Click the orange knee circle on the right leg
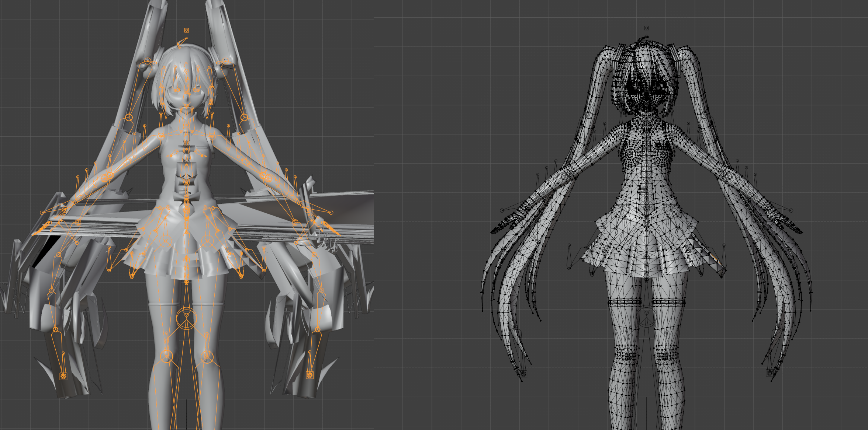Image resolution: width=868 pixels, height=430 pixels. coord(207,356)
